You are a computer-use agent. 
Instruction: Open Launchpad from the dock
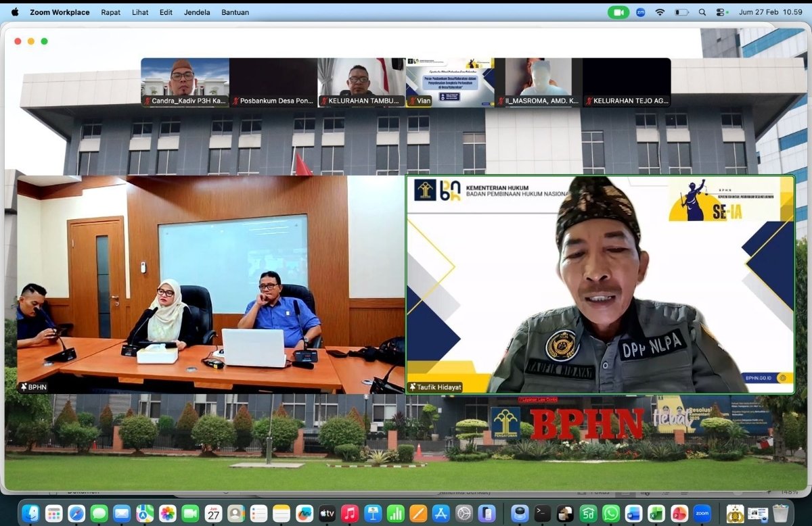[53, 513]
